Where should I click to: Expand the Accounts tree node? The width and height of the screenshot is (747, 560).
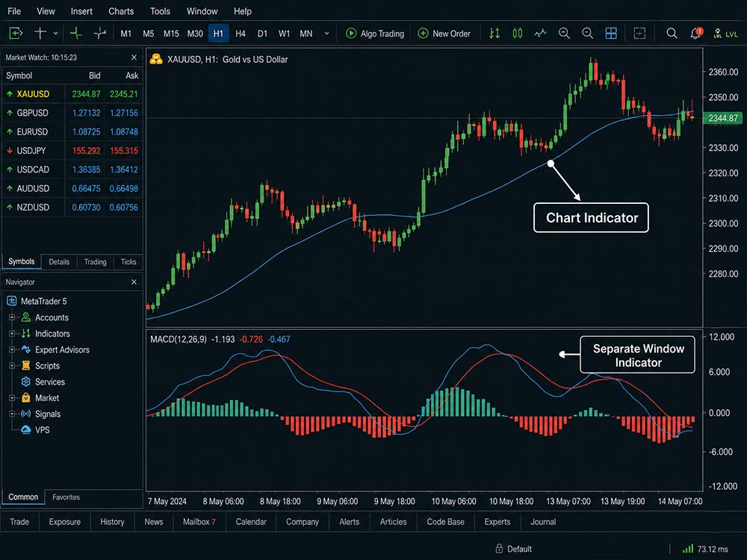[x=12, y=317]
